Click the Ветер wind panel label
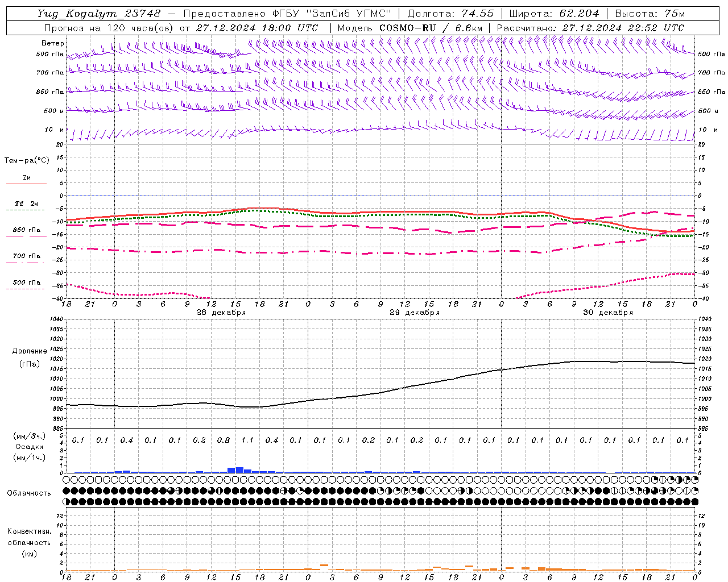Viewport: 728px width, 582px height. [x=52, y=43]
